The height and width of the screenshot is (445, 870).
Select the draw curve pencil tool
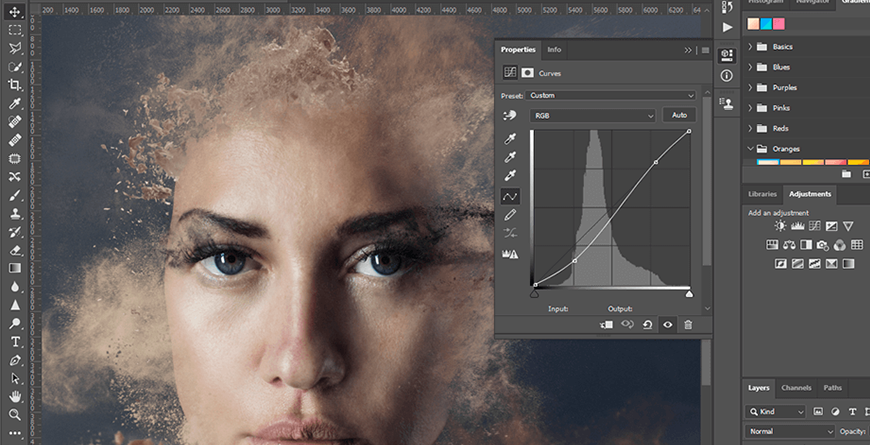tap(510, 215)
